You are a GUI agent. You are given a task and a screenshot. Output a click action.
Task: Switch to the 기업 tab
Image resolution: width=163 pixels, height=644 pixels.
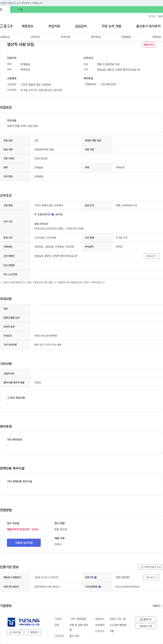click(20, 10)
